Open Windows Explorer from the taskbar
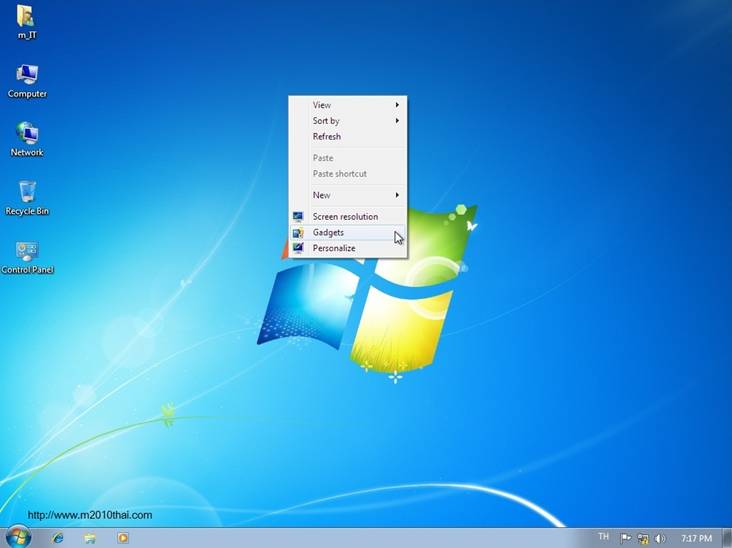 pyautogui.click(x=90, y=538)
